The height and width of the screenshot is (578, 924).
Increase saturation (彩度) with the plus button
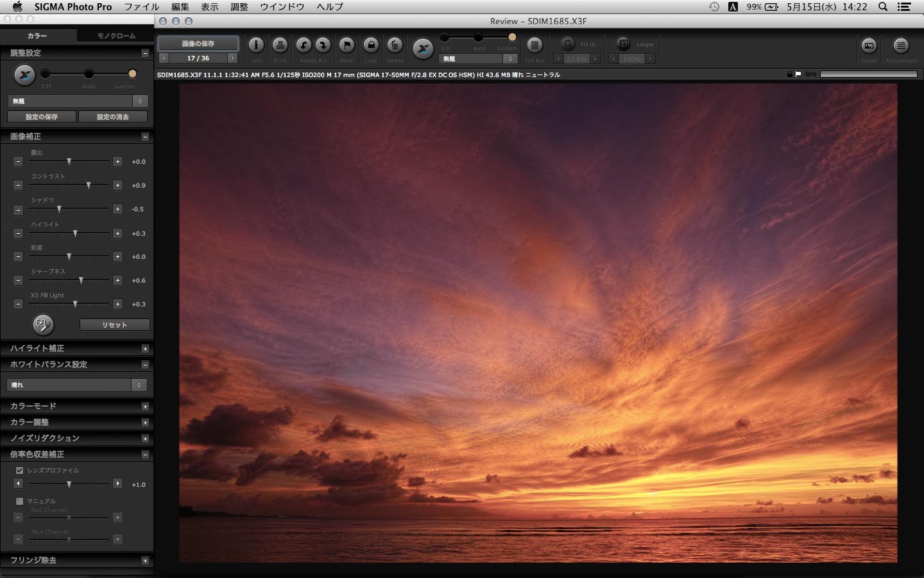(x=117, y=256)
